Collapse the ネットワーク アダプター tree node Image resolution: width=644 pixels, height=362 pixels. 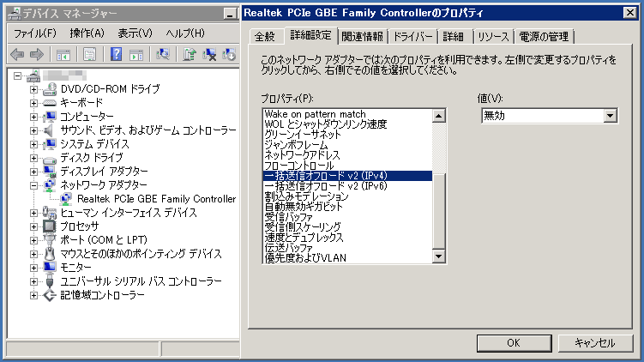33,185
